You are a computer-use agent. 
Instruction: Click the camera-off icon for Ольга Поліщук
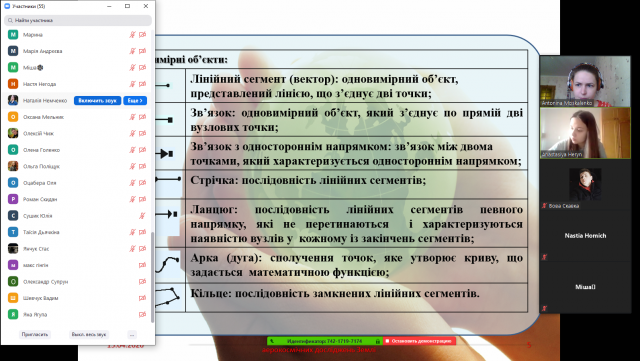click(x=142, y=167)
